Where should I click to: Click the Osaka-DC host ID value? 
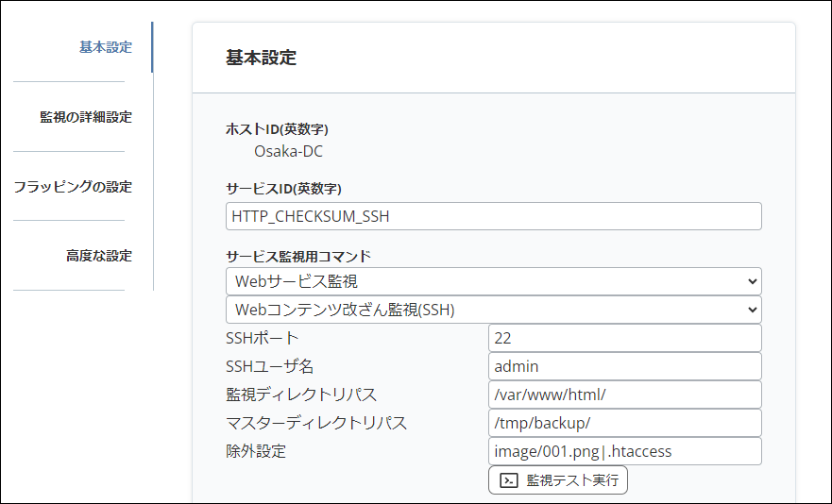[x=288, y=151]
